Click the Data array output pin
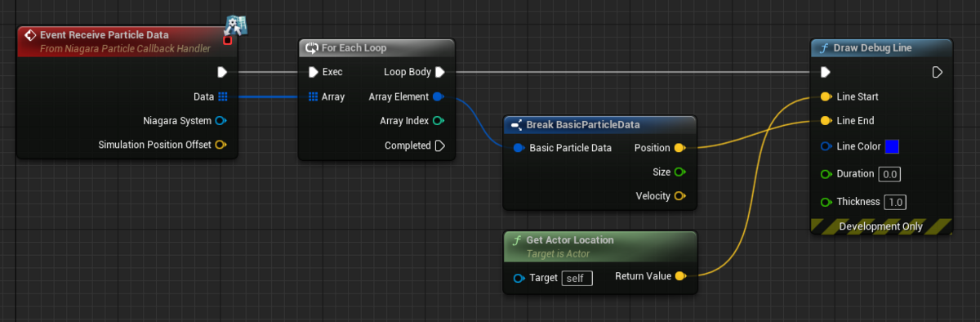Viewport: 980px width, 322px height. [x=222, y=96]
